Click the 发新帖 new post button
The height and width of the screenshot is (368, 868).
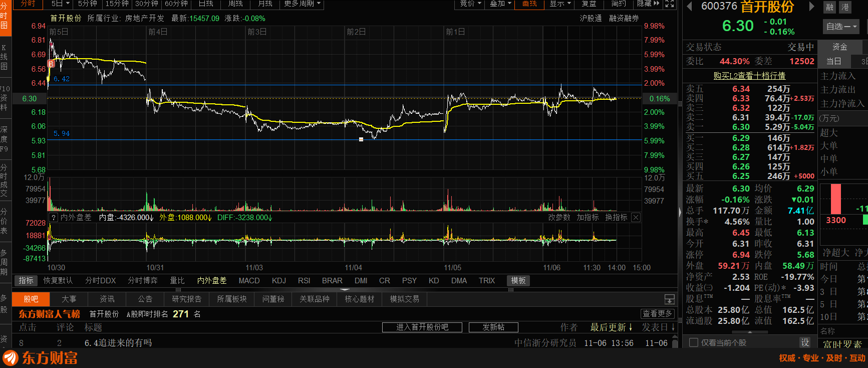[493, 327]
